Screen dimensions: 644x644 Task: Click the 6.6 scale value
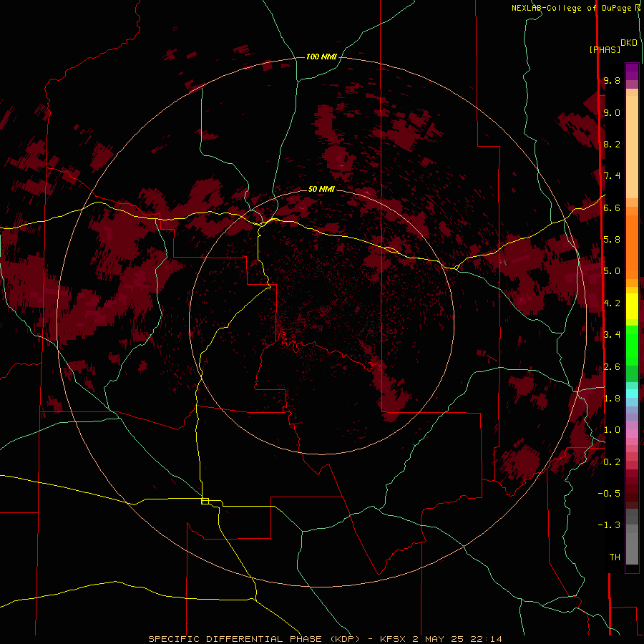click(612, 208)
